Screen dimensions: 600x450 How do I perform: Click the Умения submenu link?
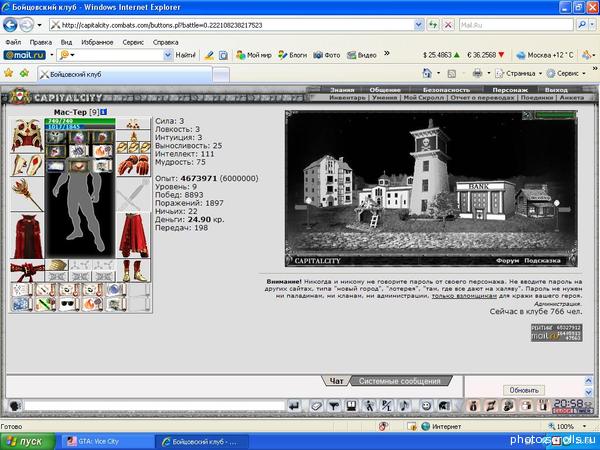tap(384, 98)
